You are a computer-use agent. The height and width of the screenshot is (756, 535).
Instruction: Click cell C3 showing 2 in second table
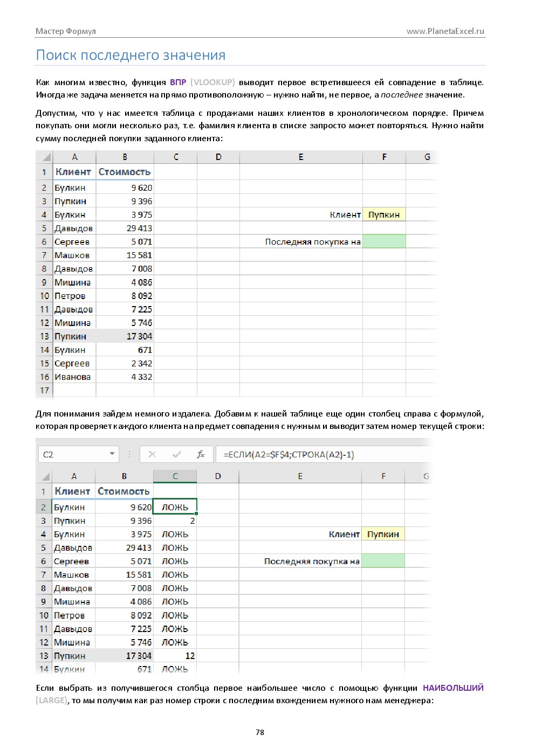pyautogui.click(x=175, y=521)
